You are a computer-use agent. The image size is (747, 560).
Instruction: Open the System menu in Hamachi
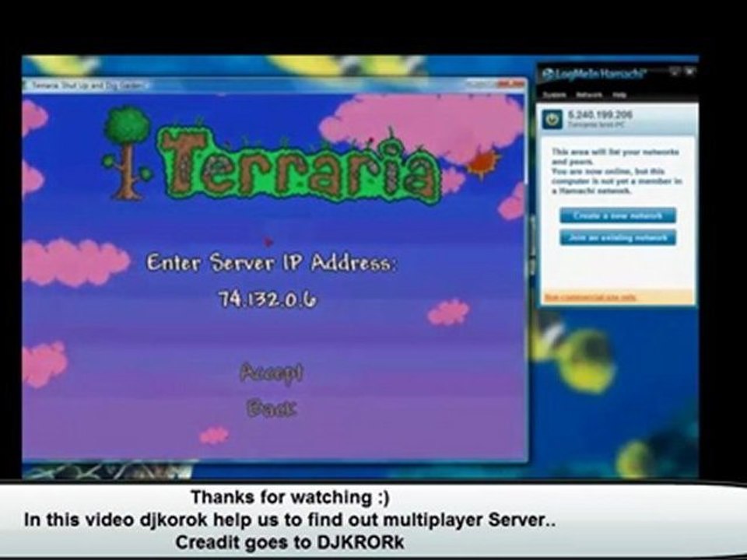click(556, 95)
